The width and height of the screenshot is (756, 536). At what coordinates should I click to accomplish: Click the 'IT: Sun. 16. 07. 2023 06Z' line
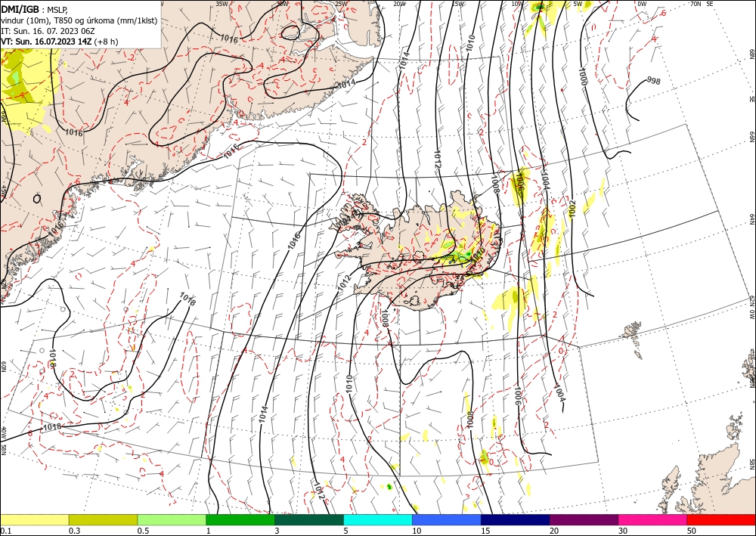tap(48, 31)
